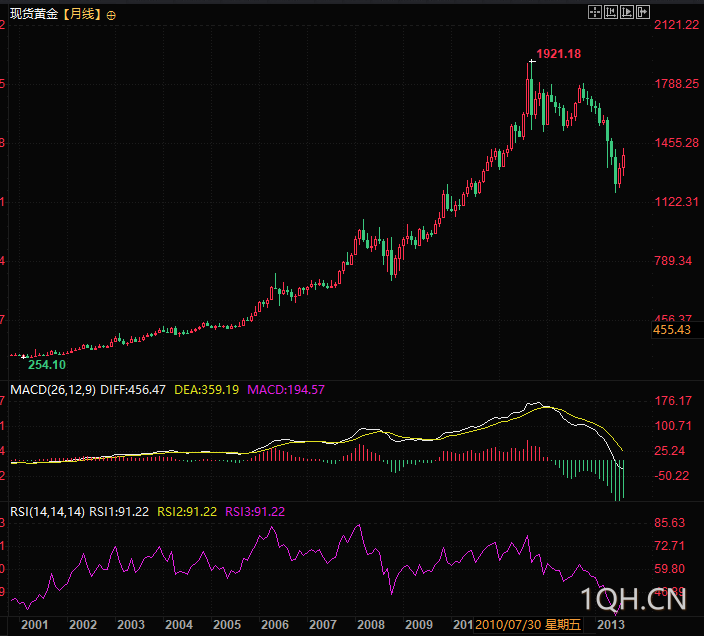Screen dimensions: 704x636
Task: Click the DIFF:456.47 value in MACD header
Action: tap(133, 389)
